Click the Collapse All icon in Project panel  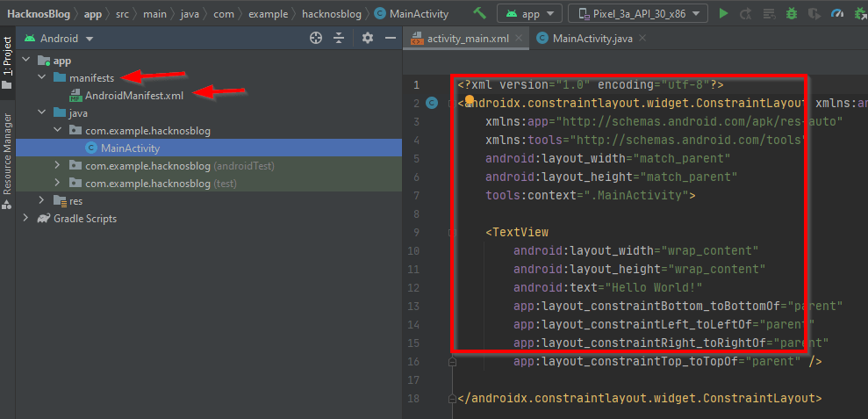point(340,39)
